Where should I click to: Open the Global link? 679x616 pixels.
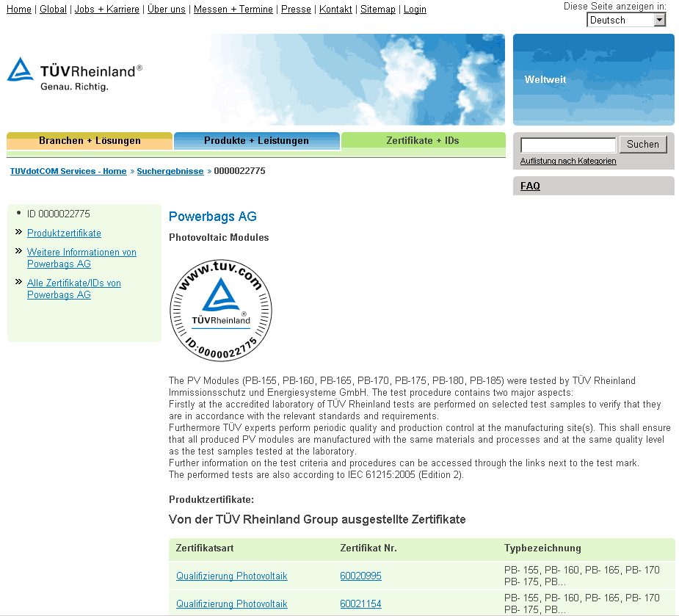click(54, 9)
